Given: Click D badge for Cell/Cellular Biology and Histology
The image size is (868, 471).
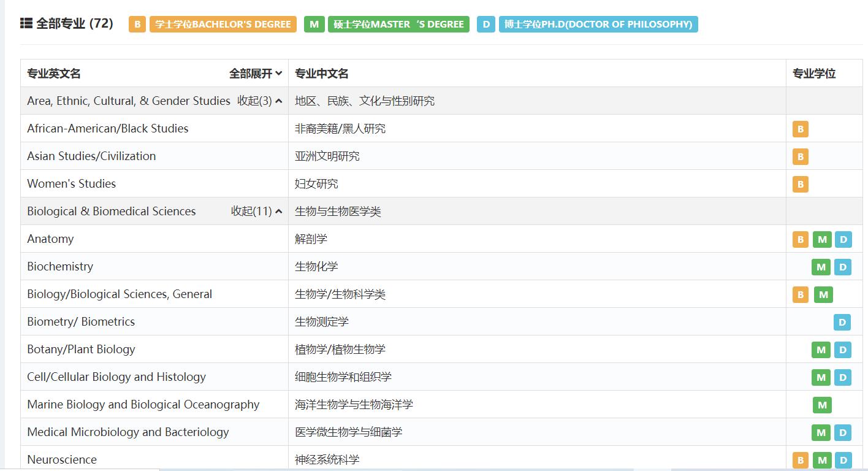Looking at the screenshot, I should coord(842,377).
